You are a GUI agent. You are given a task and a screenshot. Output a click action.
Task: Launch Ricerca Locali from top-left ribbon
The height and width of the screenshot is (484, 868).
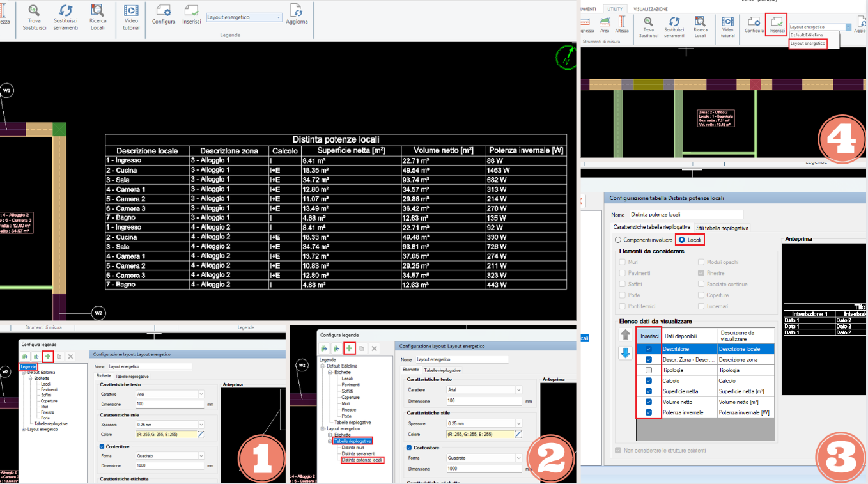tap(98, 17)
